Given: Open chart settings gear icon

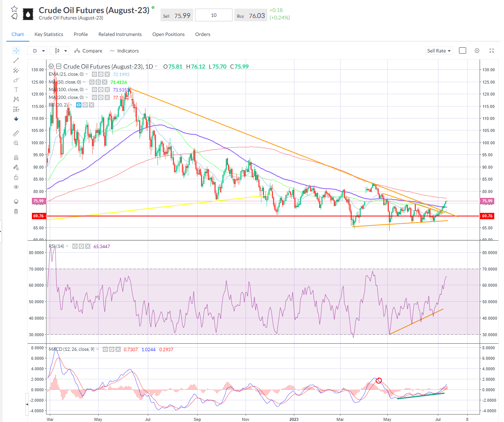Looking at the screenshot, I should (477, 51).
